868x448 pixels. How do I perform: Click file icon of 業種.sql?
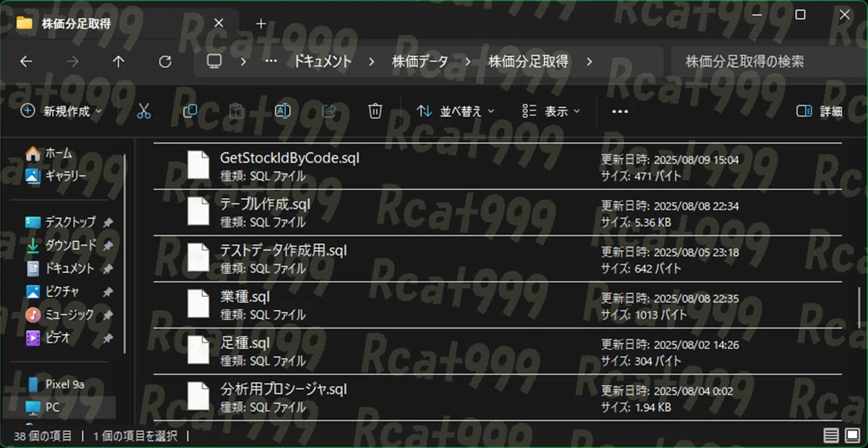coord(198,304)
